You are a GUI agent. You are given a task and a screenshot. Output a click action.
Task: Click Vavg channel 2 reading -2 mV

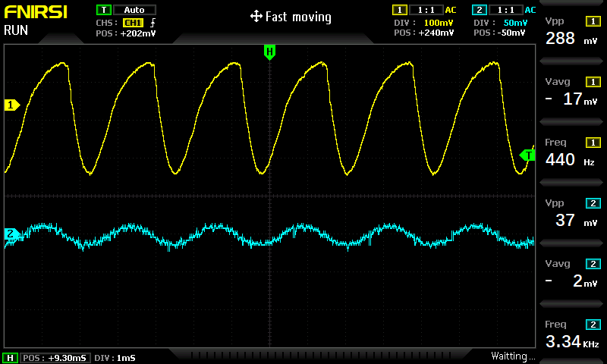tap(571, 281)
